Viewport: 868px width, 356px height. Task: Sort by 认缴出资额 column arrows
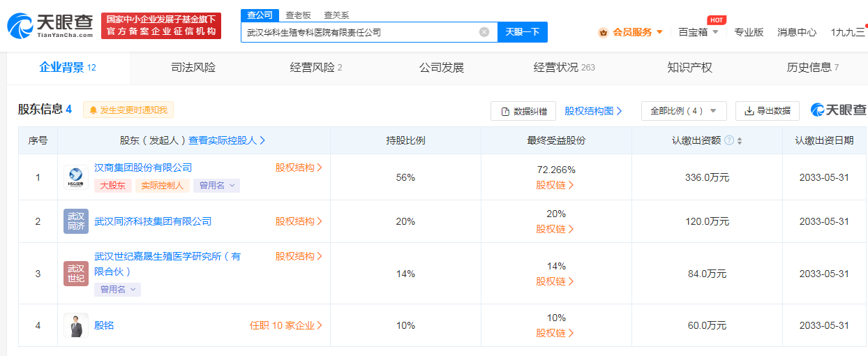click(740, 141)
